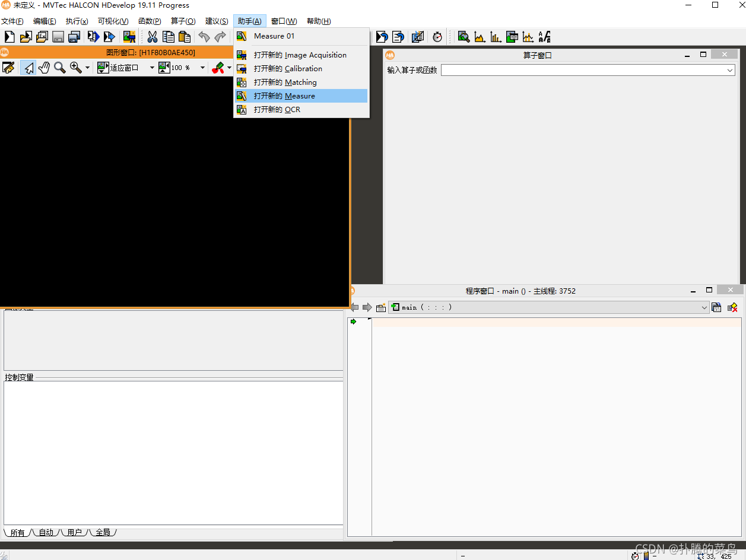The width and height of the screenshot is (746, 560).
Task: Click the reset procedure execution icon
Action: point(398,37)
